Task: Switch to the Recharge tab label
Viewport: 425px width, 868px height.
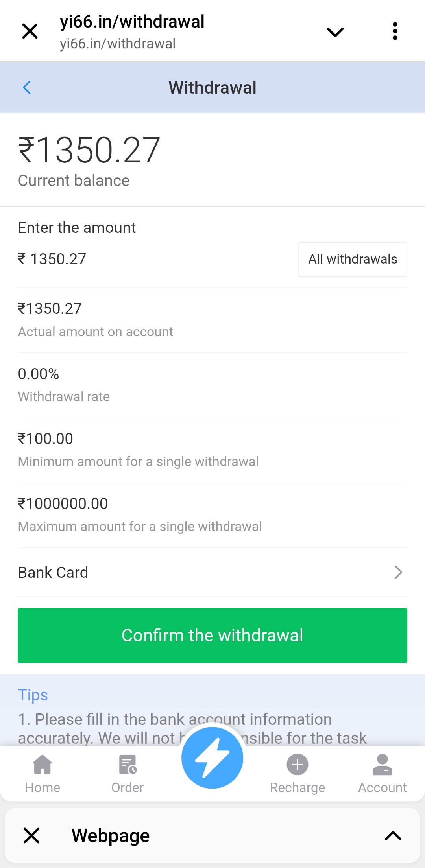Action: [x=297, y=788]
